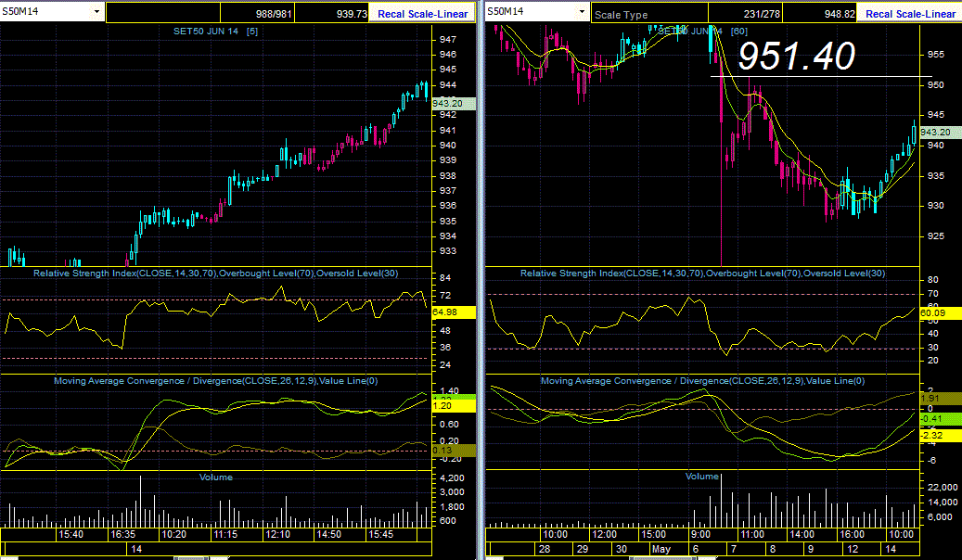Click the 955 price level on right scale
Viewport: 962px width, 560px height.
[936, 55]
